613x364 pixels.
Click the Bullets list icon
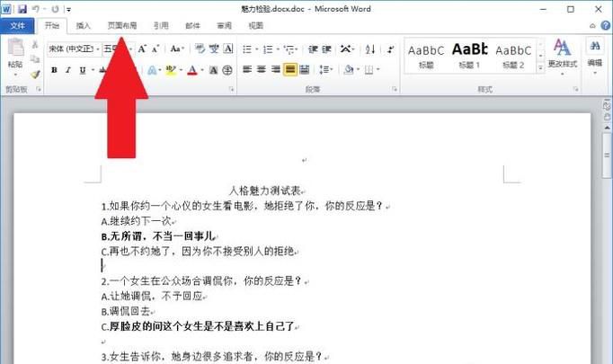click(x=247, y=49)
